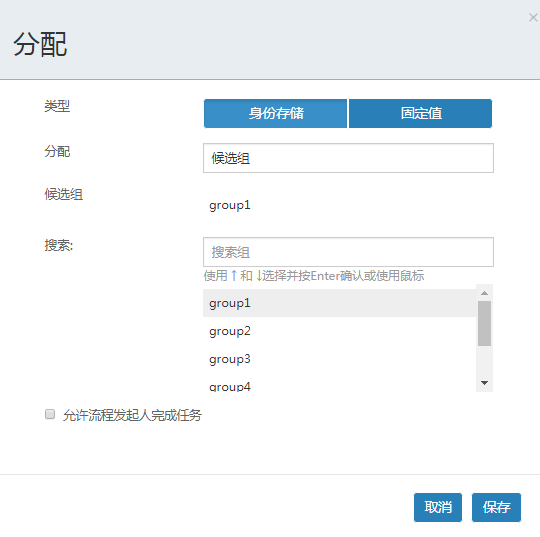Open the 候选组 assignment dropdown
The image size is (540, 537).
pos(348,158)
